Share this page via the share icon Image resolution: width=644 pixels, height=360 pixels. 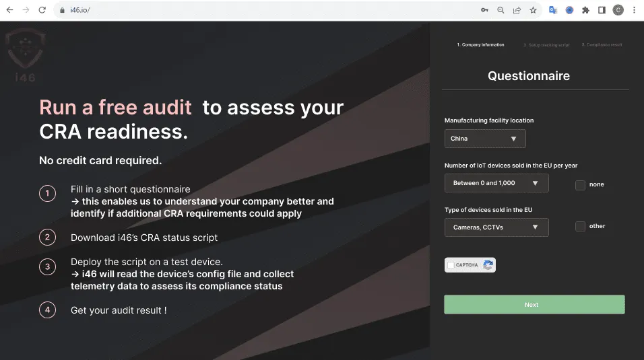tap(517, 10)
